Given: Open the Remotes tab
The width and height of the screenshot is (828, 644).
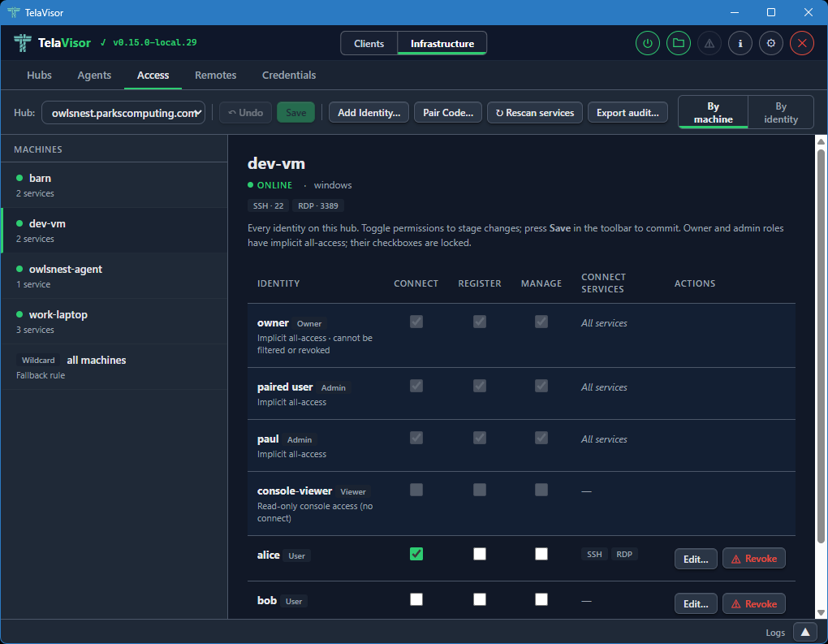Looking at the screenshot, I should pos(215,75).
